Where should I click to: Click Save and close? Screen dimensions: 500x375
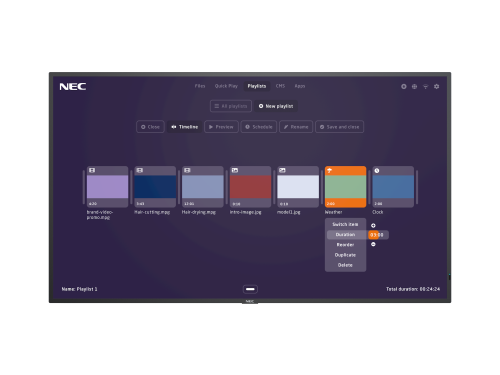(339, 127)
